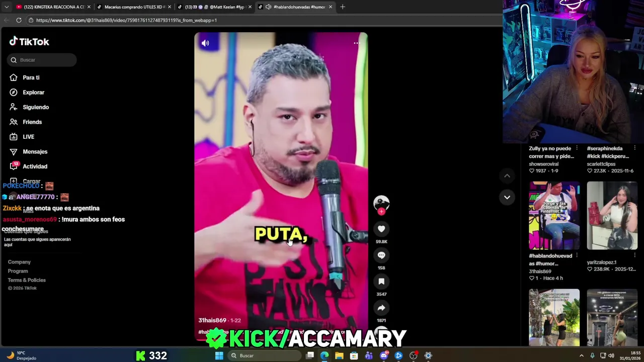Expand hidden system tray icons chevron
Viewport: 644px width, 362px height.
(582, 355)
